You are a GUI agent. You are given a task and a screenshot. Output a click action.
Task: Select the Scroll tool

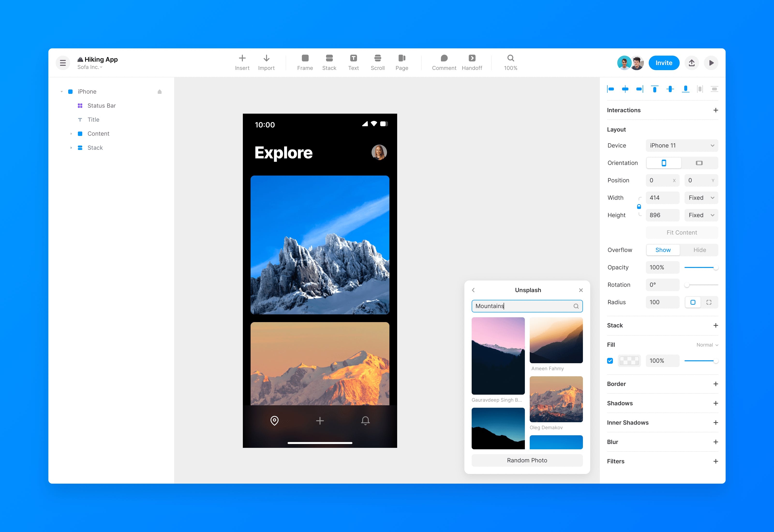click(x=378, y=63)
